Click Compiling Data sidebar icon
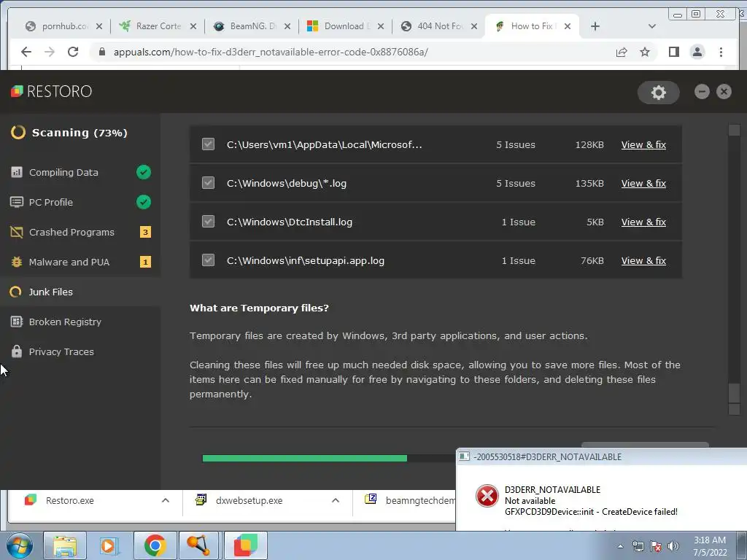747x560 pixels. click(x=17, y=172)
